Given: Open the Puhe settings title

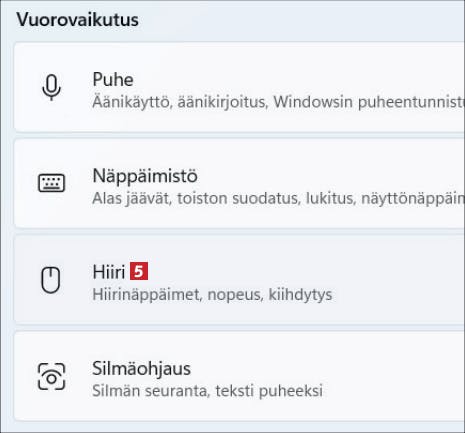Looking at the screenshot, I should coord(113,80).
